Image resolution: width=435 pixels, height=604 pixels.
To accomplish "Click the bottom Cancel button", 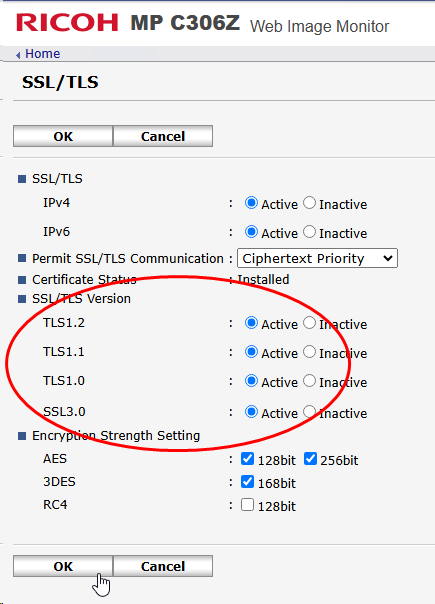I will 163,566.
